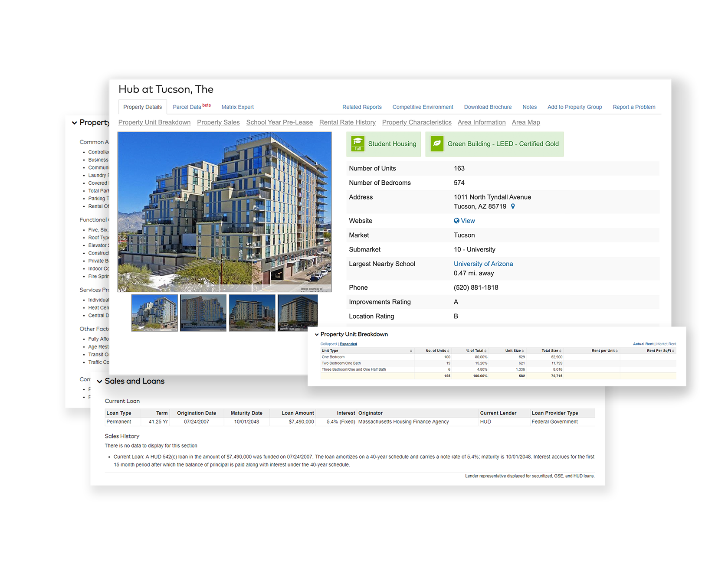Sort units by No. of Units column arrows

[x=450, y=350]
